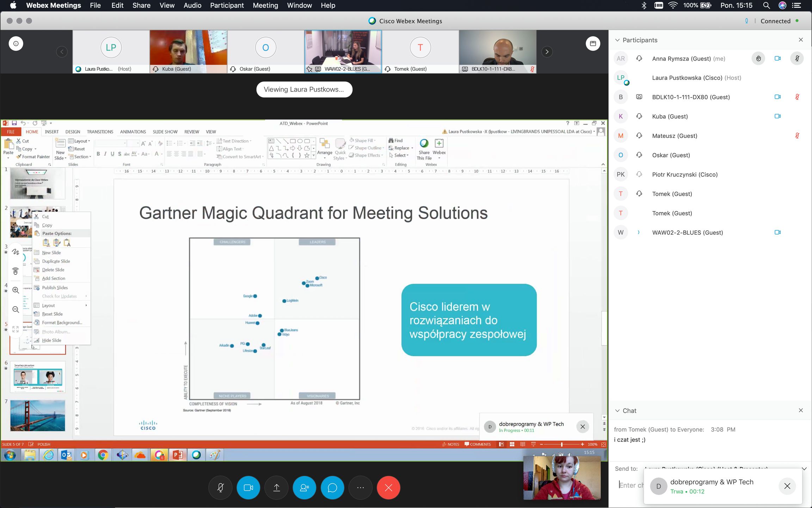Open Find in the Editing group
Viewport: 812px width, 508px height.
[x=398, y=140]
